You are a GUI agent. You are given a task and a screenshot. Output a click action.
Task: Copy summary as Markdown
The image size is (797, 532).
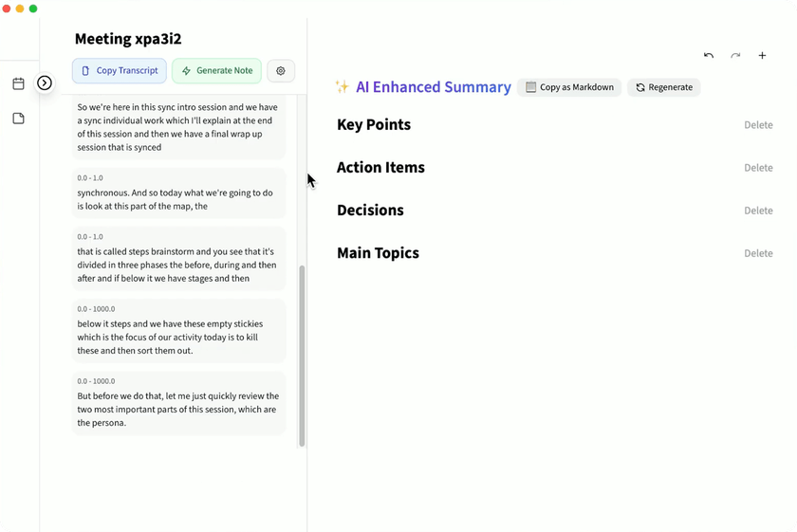point(569,87)
